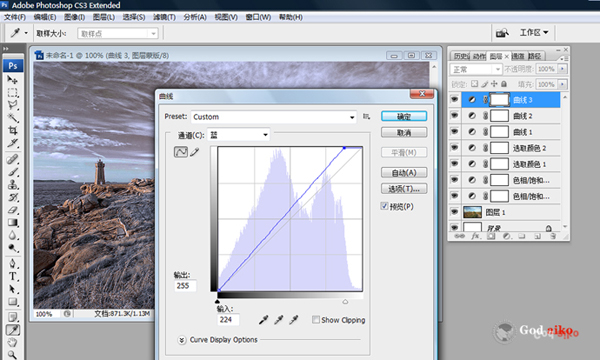
Task: Click the create new layer icon
Action: pos(537,236)
